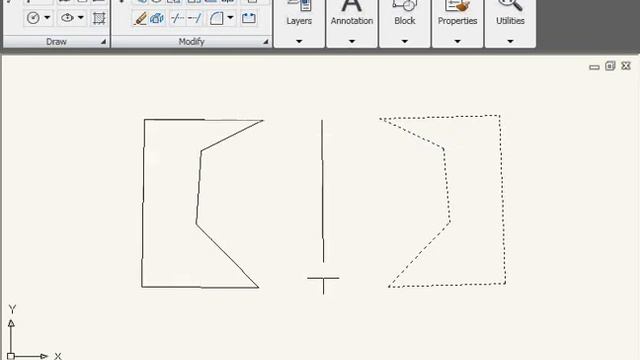Screen dimensions: 640x360
Task: Pick the vertical mirror line
Action: coord(323,191)
